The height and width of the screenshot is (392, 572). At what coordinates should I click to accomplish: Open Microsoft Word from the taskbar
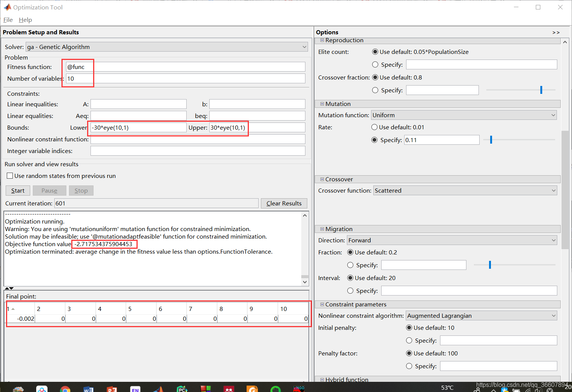click(x=88, y=389)
